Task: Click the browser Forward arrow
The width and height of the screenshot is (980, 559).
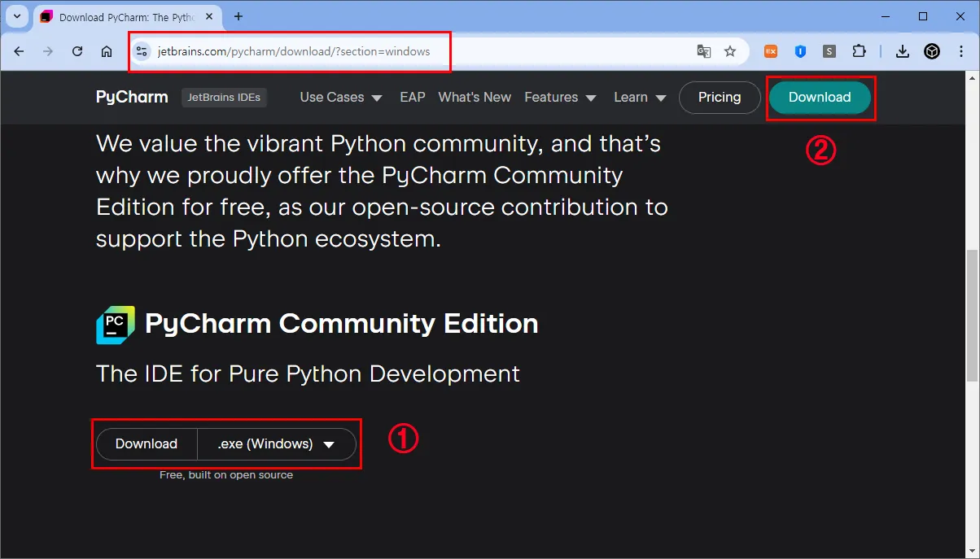Action: pyautogui.click(x=48, y=51)
